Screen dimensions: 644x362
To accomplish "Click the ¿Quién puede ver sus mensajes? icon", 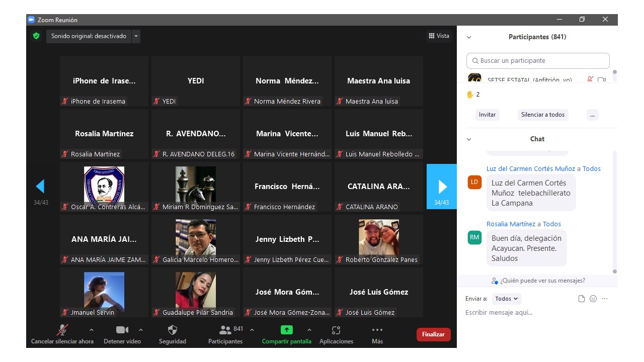I will pos(495,281).
